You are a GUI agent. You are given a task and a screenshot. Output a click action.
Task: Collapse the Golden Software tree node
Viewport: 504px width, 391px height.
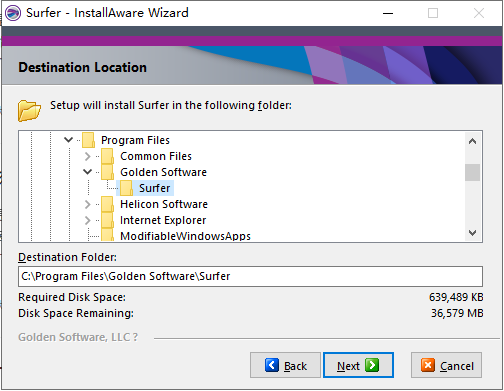click(87, 172)
